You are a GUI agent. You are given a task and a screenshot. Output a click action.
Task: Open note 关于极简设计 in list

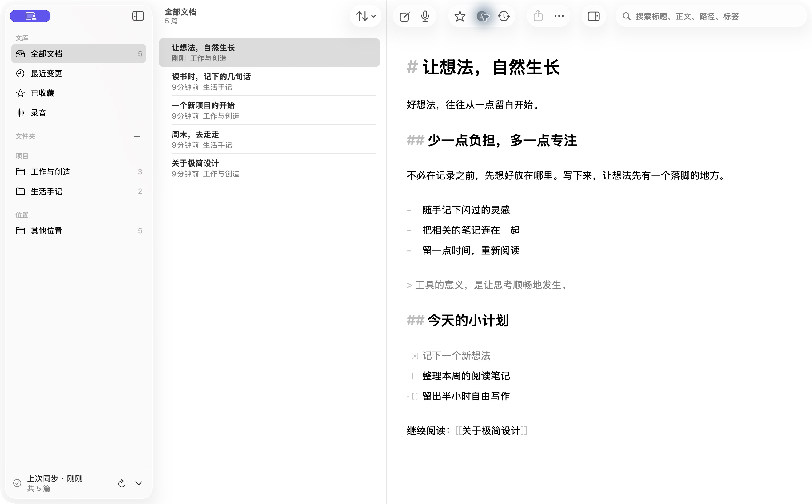point(269,168)
